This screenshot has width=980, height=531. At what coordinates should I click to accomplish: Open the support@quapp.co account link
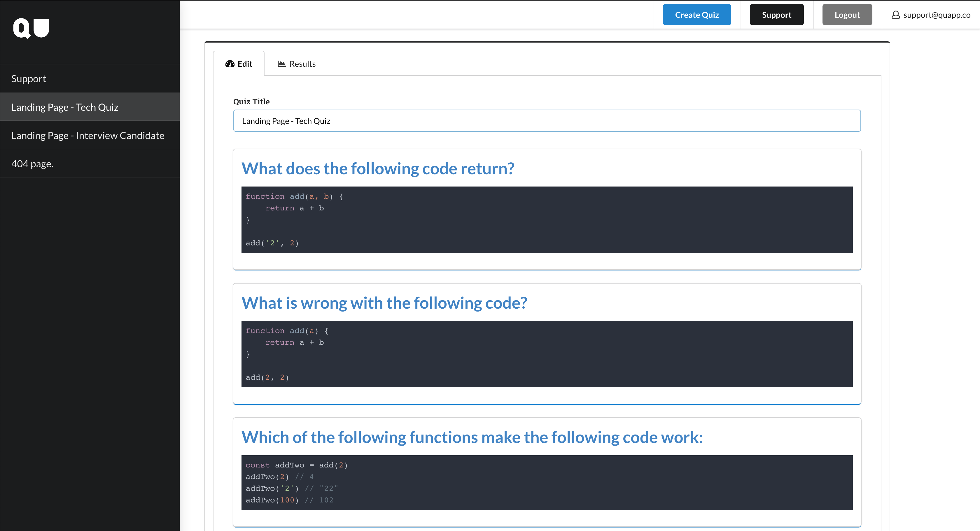point(936,15)
